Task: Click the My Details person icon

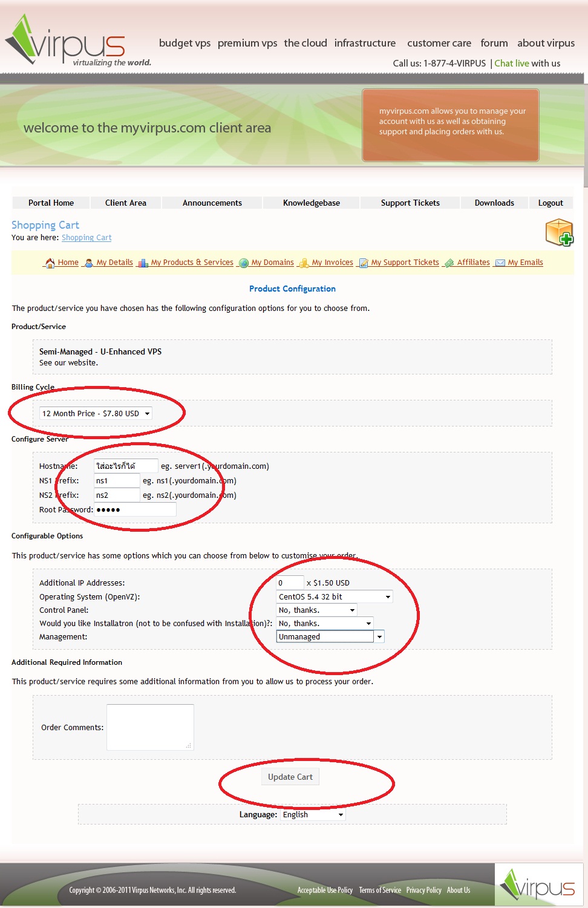Action: [x=89, y=263]
